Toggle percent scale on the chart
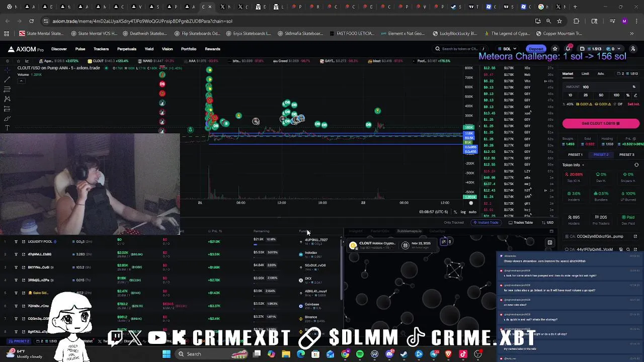Viewport: 644px width, 362px height. coord(455,212)
